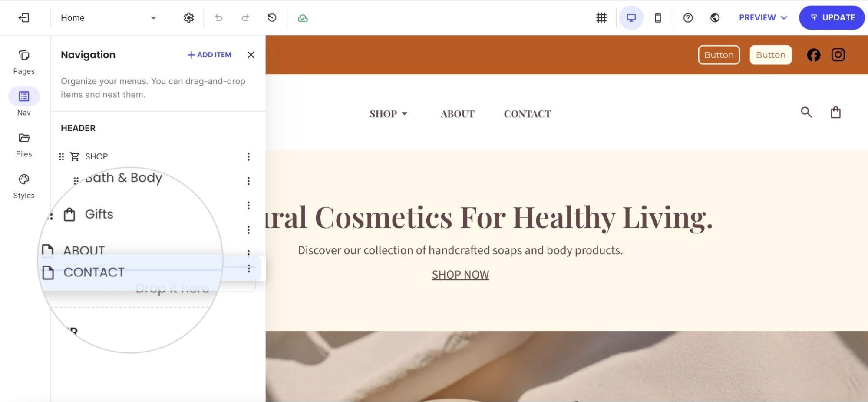Click the cloud saved status icon
Screen dimensions: 868x402
303,18
